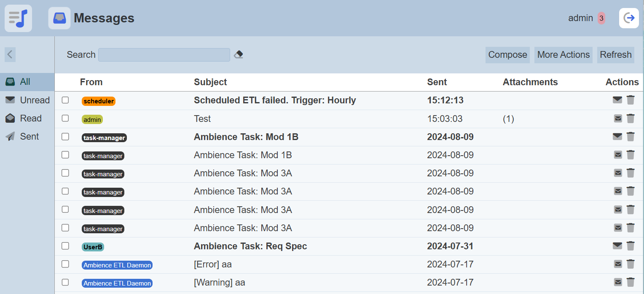
Task: Delete the [Warning] aa message
Action: click(x=631, y=282)
